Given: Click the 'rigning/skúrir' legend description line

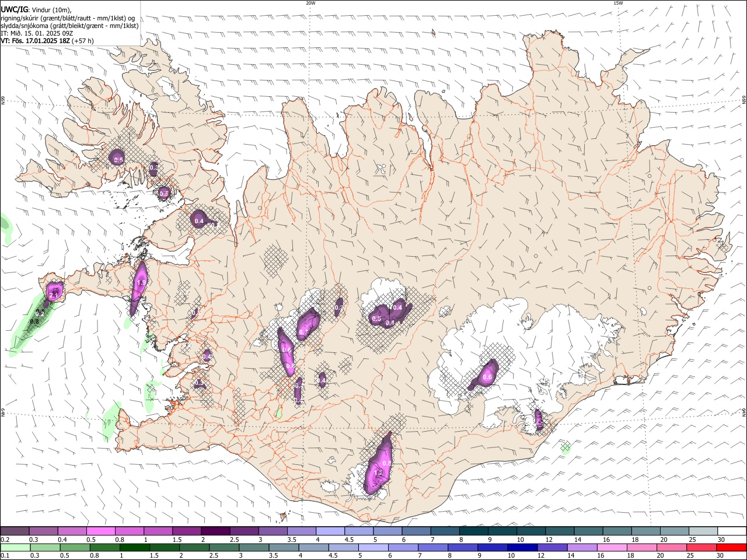Looking at the screenshot, I should pyautogui.click(x=68, y=17).
